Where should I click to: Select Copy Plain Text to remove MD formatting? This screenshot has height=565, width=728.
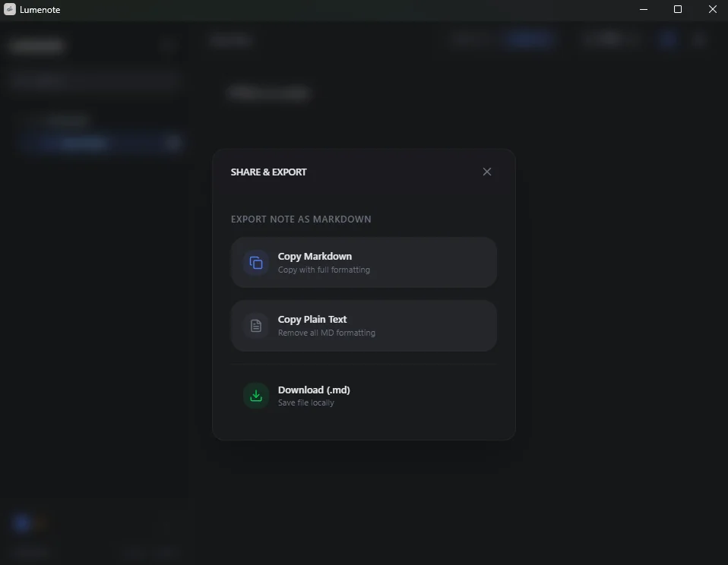pos(364,326)
